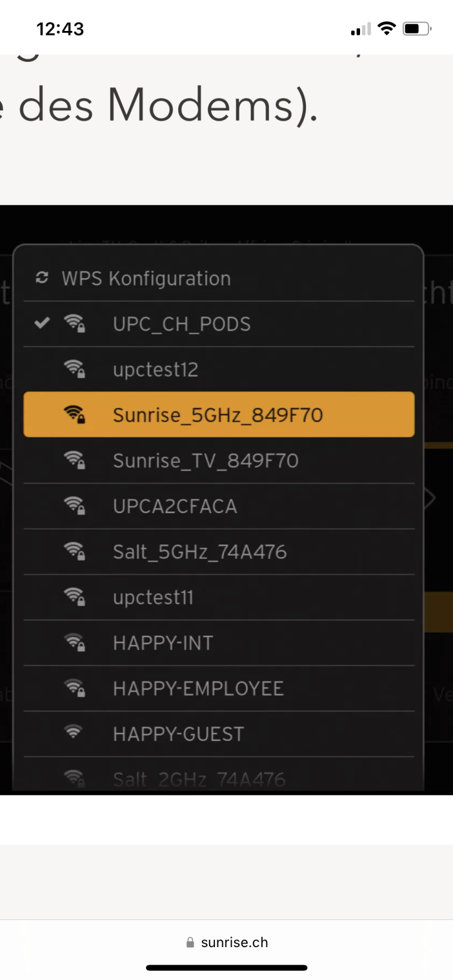Click the Wi-Fi lock icon for HAPPY-EMPLOYEE

tap(75, 689)
